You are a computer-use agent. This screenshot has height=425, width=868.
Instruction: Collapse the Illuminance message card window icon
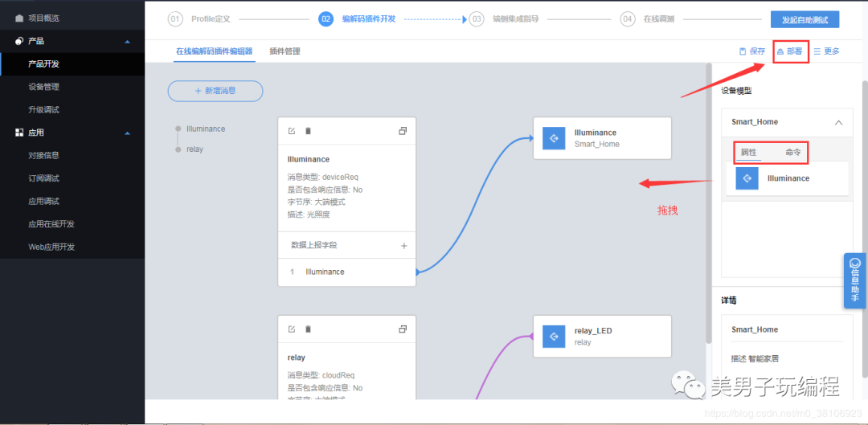403,131
